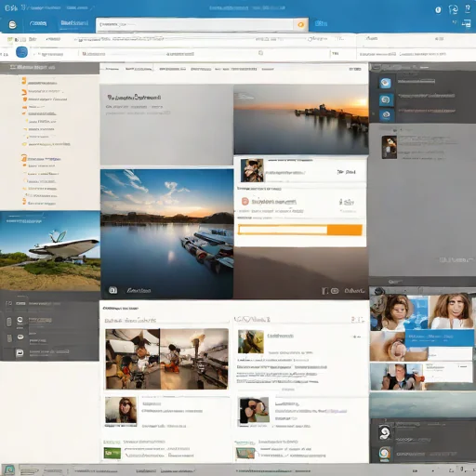Click the camera icon on the lake photo
The height and width of the screenshot is (476, 476).
click(113, 290)
